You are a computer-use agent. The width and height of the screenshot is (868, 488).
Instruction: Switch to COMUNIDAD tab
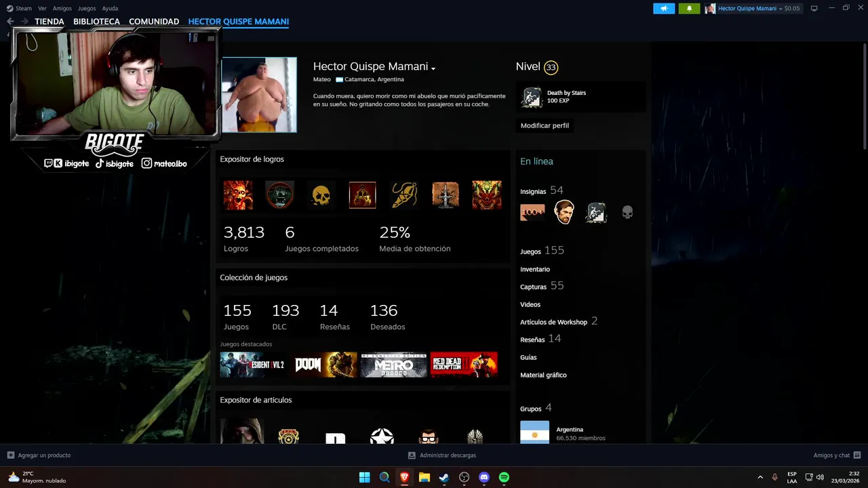[x=154, y=22]
